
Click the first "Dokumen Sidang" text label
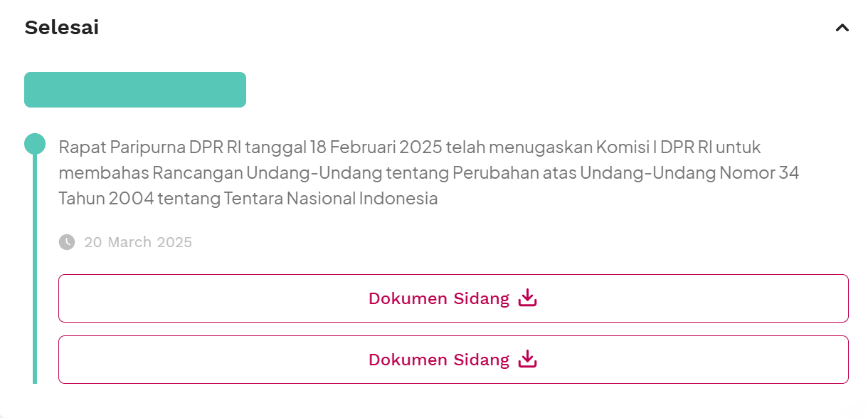[438, 298]
